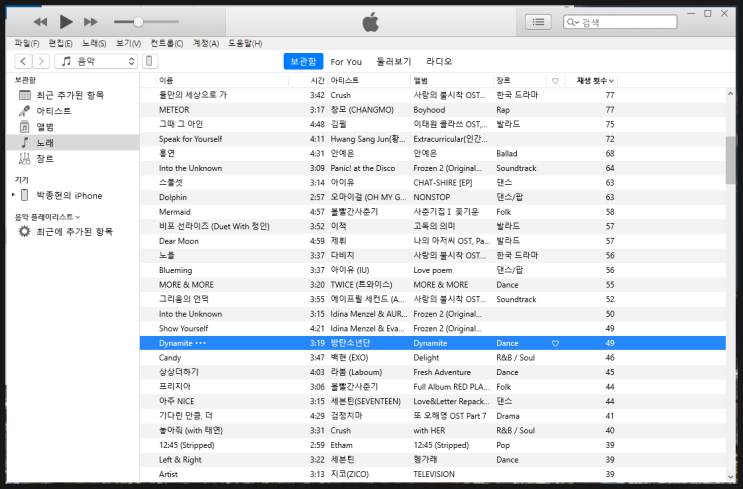Screen dimensions: 743x489
Task: Go back with the left arrow button
Action: [23, 61]
